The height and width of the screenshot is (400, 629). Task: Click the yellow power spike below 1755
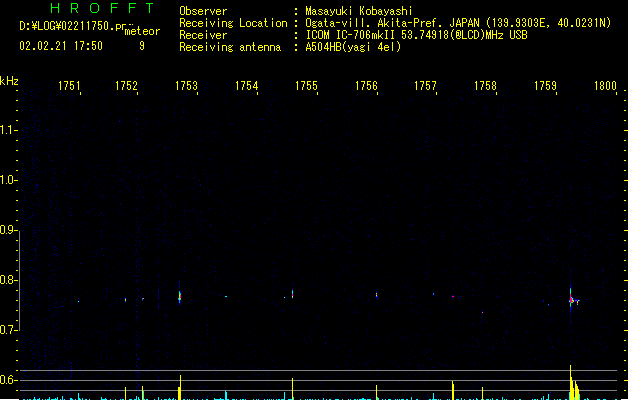coord(292,389)
